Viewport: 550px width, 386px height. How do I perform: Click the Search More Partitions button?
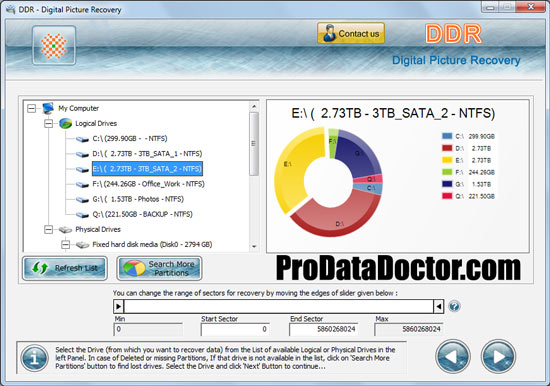point(159,268)
